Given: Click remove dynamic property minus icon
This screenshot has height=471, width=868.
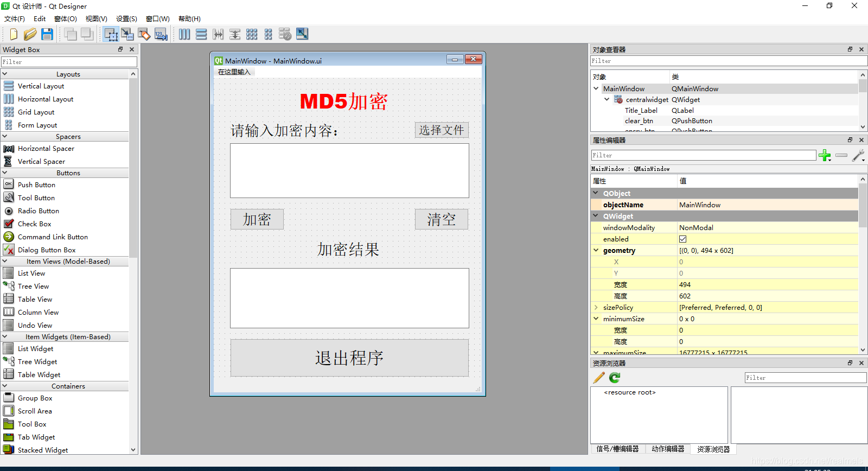Looking at the screenshot, I should (x=841, y=156).
